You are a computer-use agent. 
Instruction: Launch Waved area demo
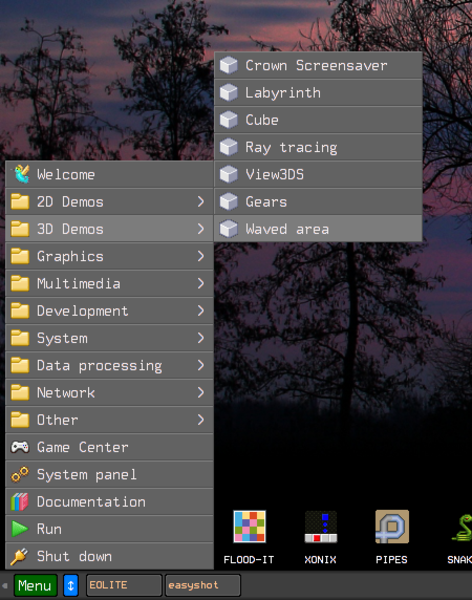[x=318, y=229]
